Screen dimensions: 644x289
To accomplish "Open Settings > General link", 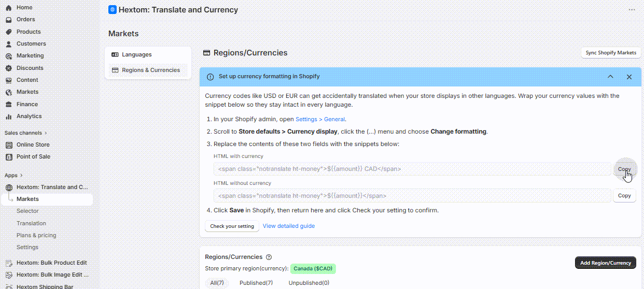I will (320, 119).
